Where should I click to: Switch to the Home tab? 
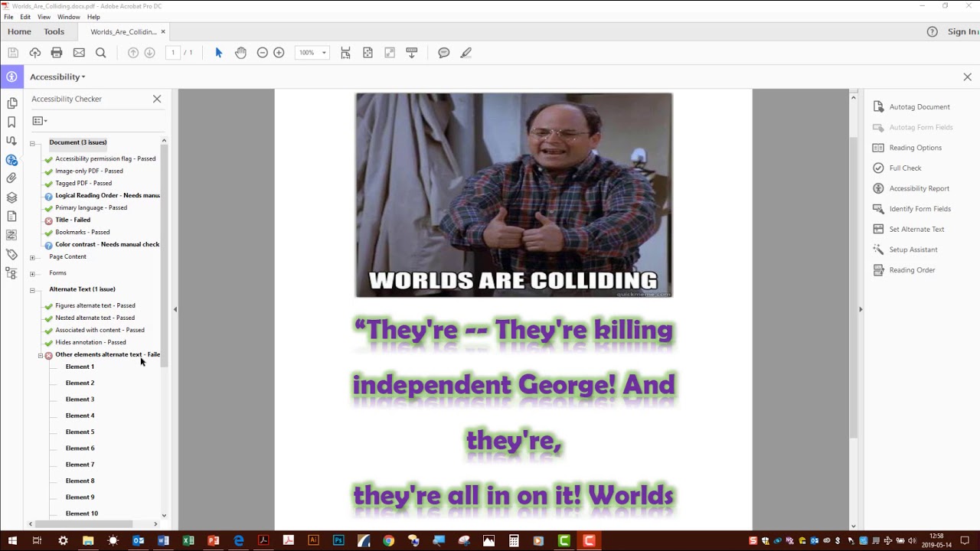19,31
